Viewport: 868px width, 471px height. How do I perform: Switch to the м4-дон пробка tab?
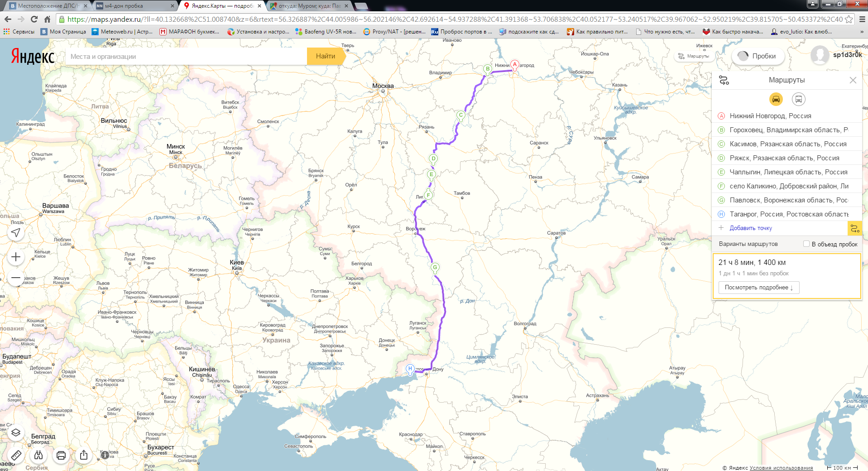click(x=135, y=6)
